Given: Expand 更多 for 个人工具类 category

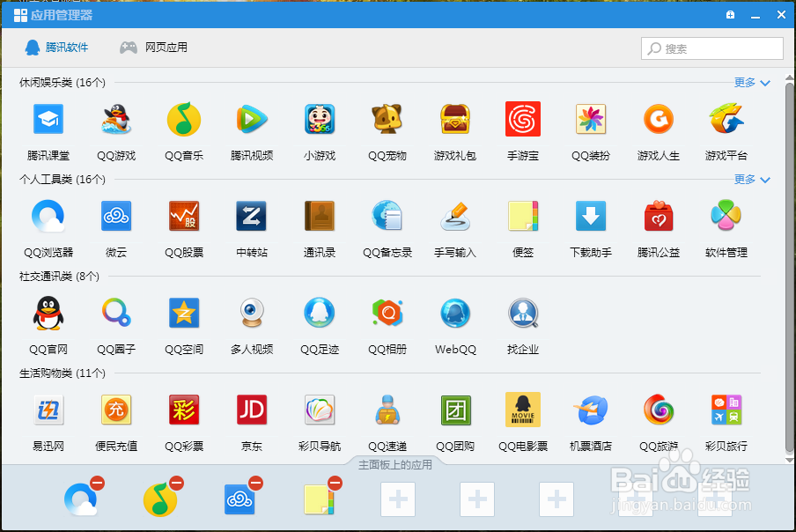Looking at the screenshot, I should [752, 179].
